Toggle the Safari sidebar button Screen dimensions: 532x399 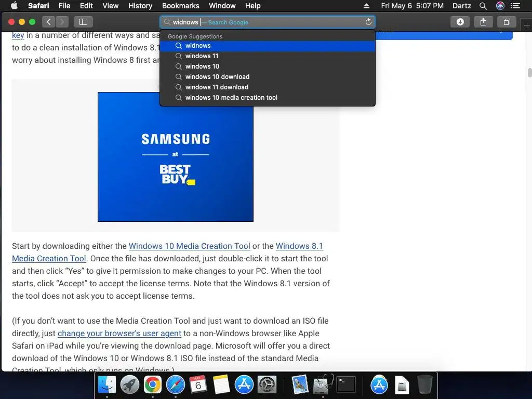pyautogui.click(x=84, y=22)
